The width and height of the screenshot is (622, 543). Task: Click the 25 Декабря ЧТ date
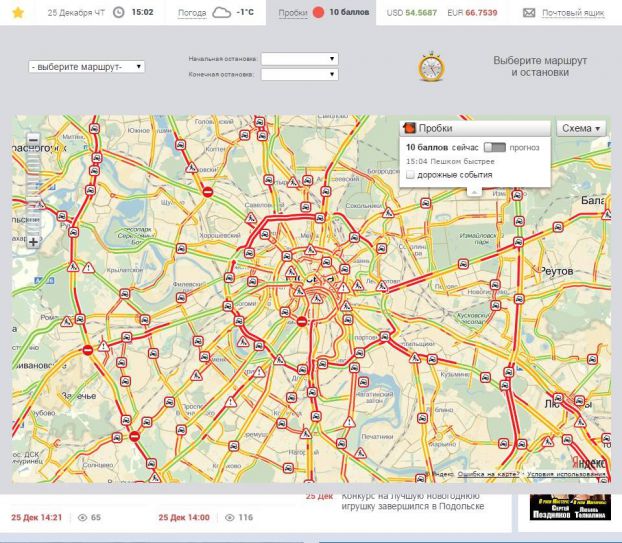point(76,13)
